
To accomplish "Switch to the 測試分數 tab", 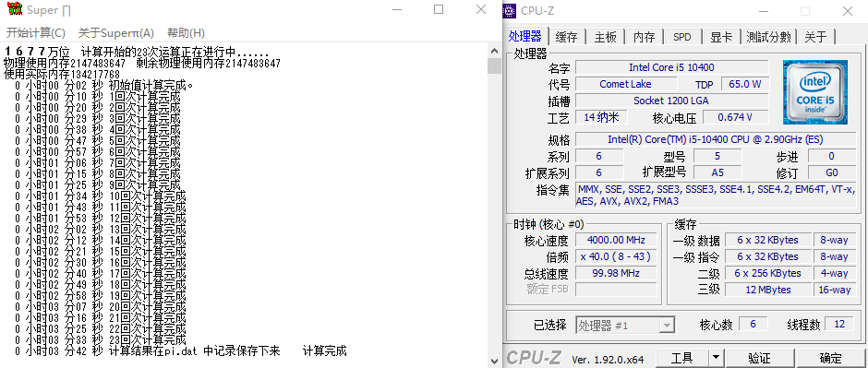I will [767, 37].
